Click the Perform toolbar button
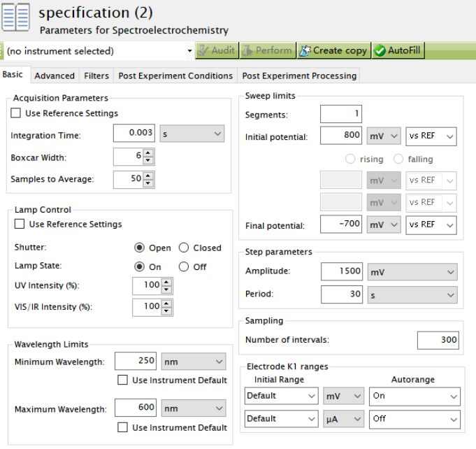This screenshot has width=476, height=449. (267, 50)
